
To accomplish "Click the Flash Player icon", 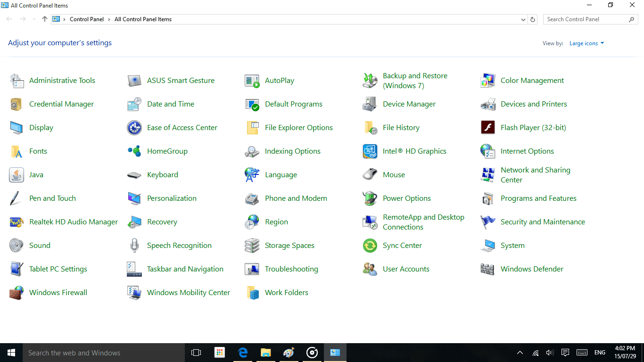I will (x=488, y=128).
